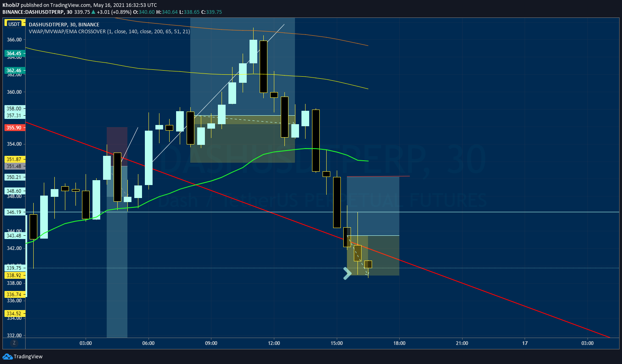Click the 358.00 price label
The image size is (622, 364).
pos(15,108)
